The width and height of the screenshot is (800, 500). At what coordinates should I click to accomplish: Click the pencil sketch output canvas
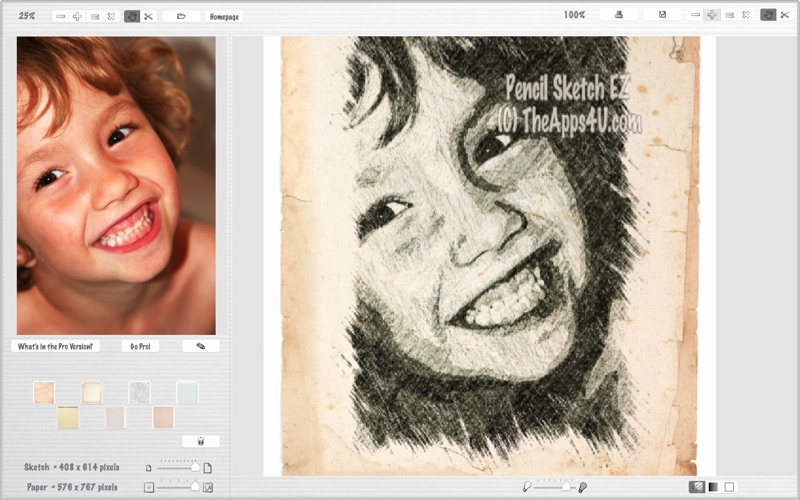point(489,256)
